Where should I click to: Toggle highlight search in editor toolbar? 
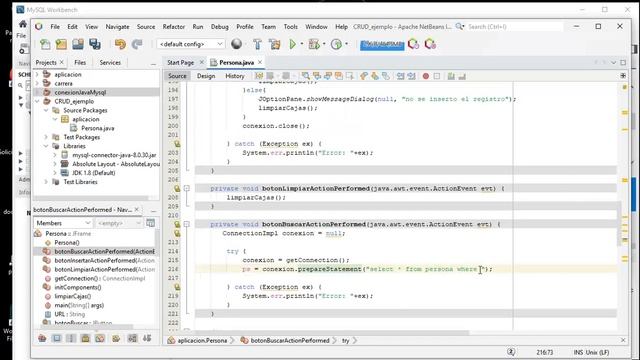pyautogui.click(x=339, y=76)
